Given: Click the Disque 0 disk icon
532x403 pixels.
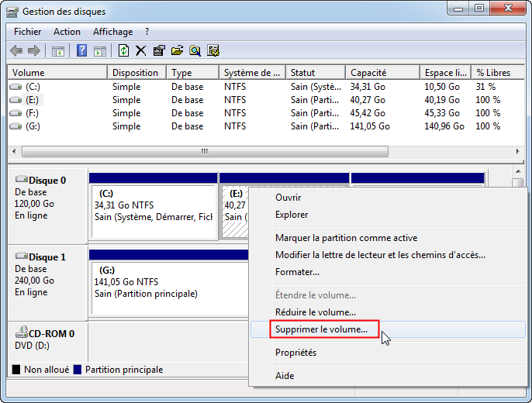Looking at the screenshot, I should tap(22, 179).
